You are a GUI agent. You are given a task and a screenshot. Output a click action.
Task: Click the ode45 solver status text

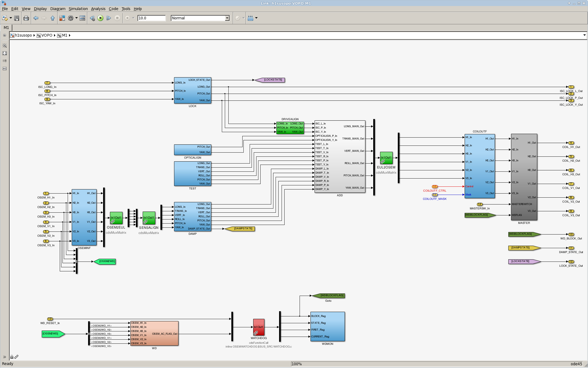click(576, 364)
